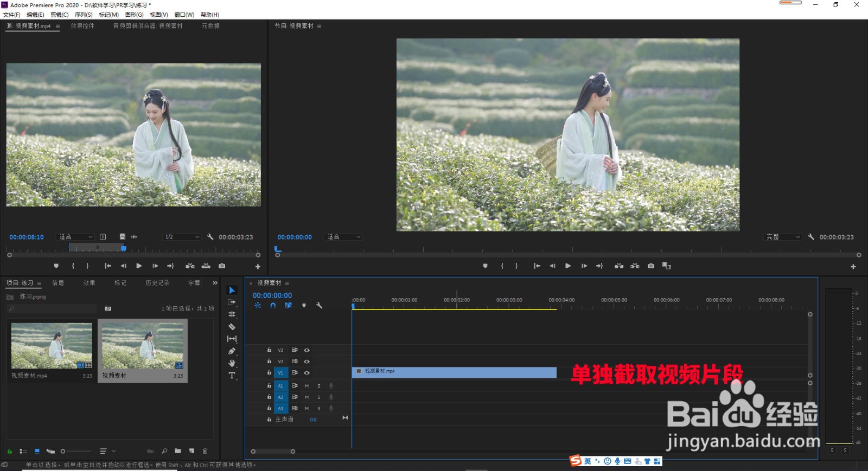Open comparison view in program monitor
Image resolution: width=868 pixels, height=471 pixels.
pos(667,266)
